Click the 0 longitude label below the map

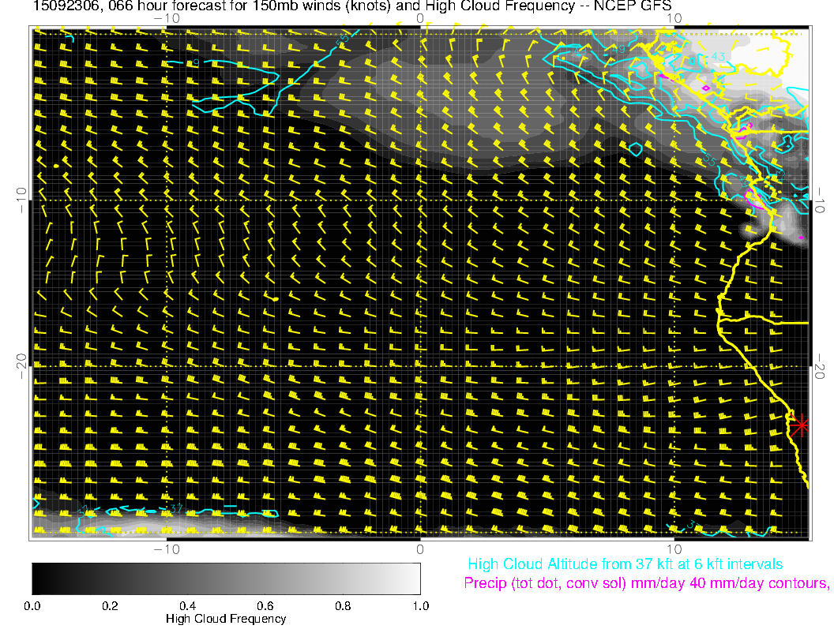pos(420,549)
